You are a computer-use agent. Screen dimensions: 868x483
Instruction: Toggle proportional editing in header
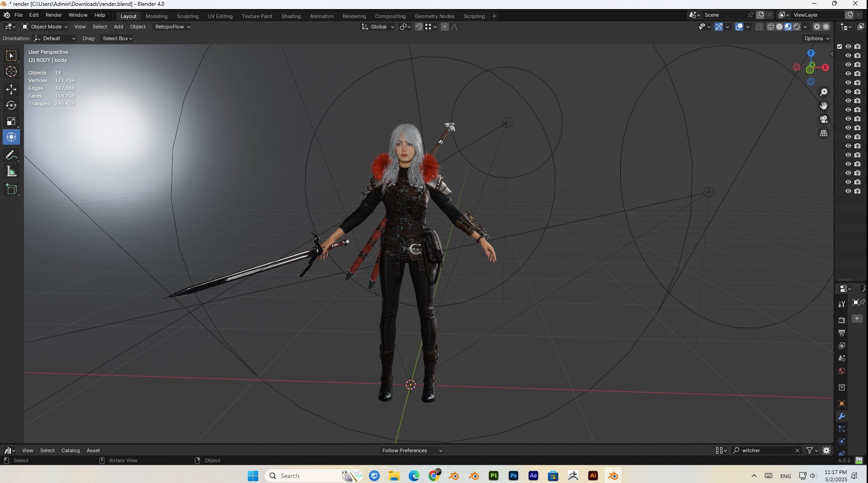(445, 27)
